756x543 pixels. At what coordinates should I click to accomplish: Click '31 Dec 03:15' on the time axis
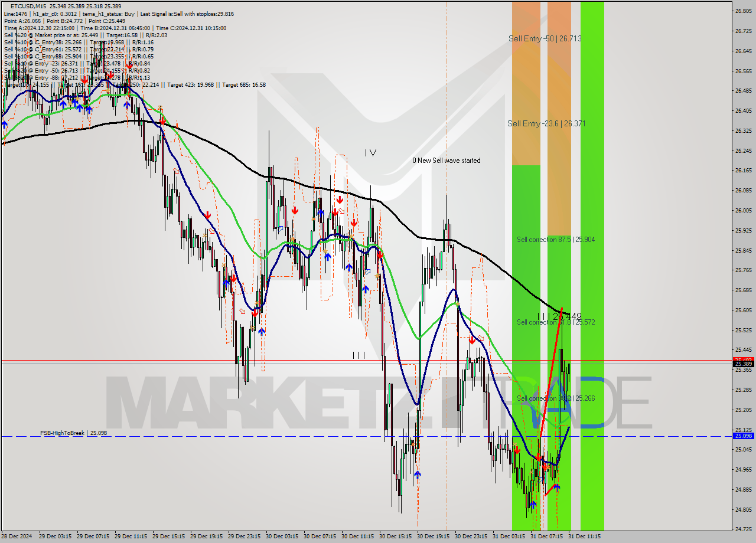(x=508, y=537)
